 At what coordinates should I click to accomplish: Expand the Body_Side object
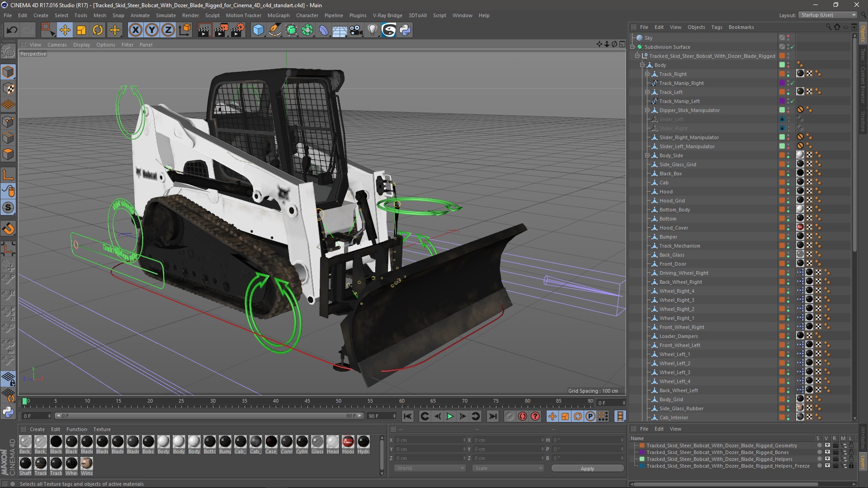click(x=647, y=155)
